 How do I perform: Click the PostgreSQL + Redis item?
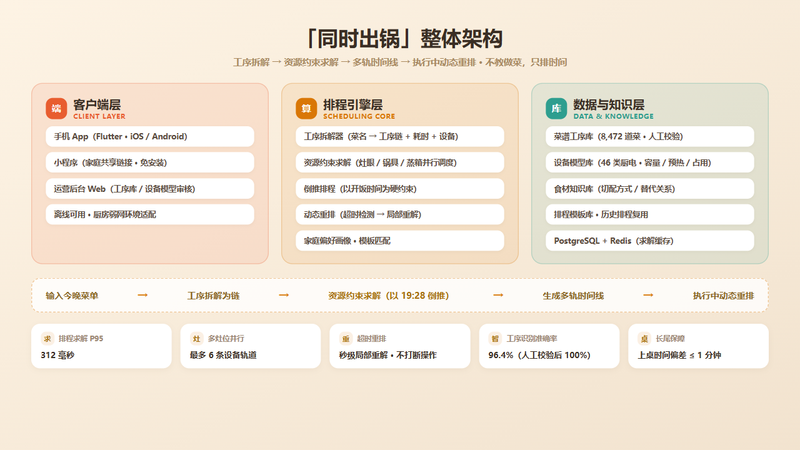pos(650,241)
